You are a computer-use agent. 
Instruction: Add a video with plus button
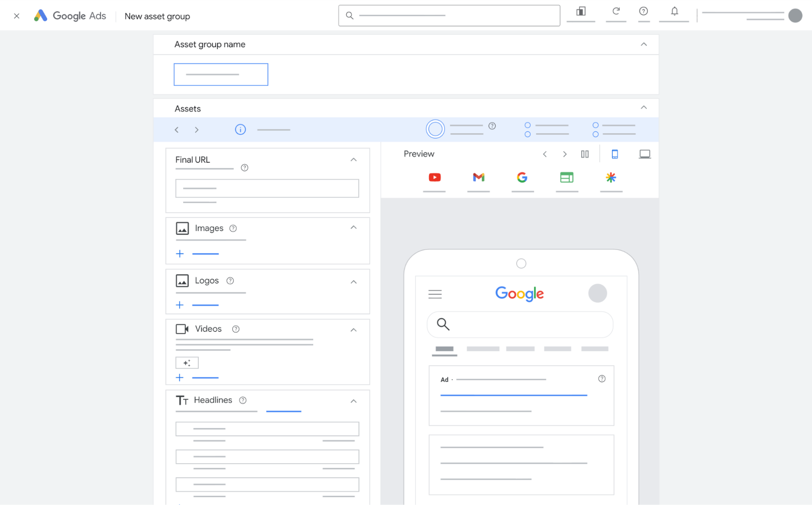pyautogui.click(x=180, y=378)
